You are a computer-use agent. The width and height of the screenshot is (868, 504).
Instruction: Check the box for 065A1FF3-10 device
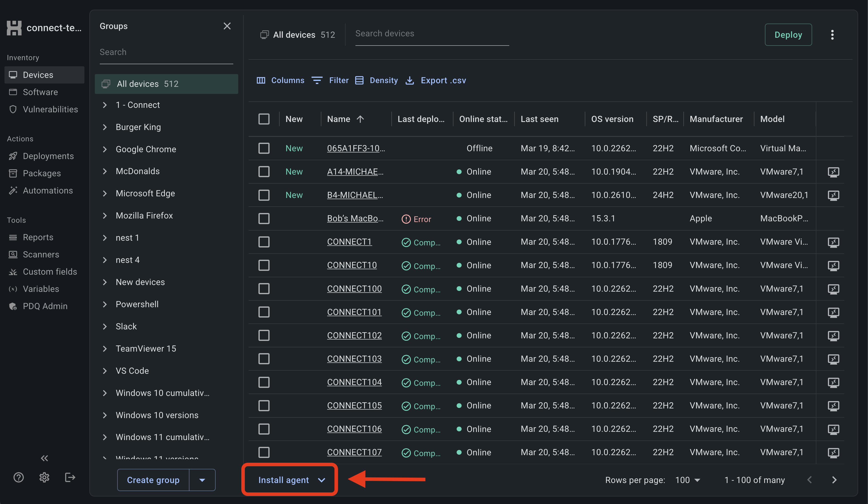264,148
